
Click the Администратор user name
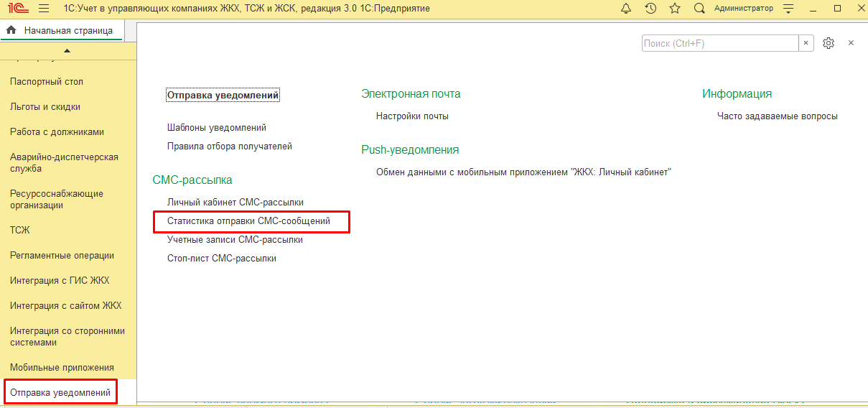click(x=744, y=9)
